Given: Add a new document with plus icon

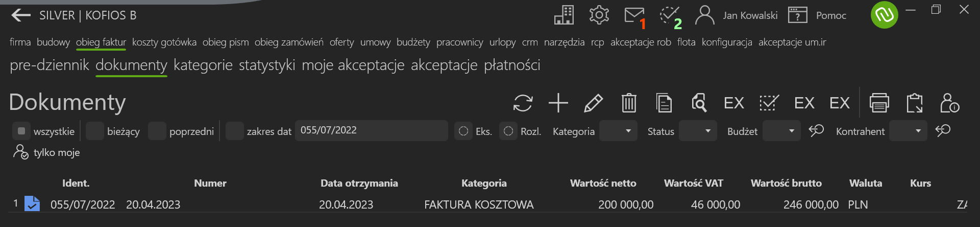Looking at the screenshot, I should tap(558, 103).
